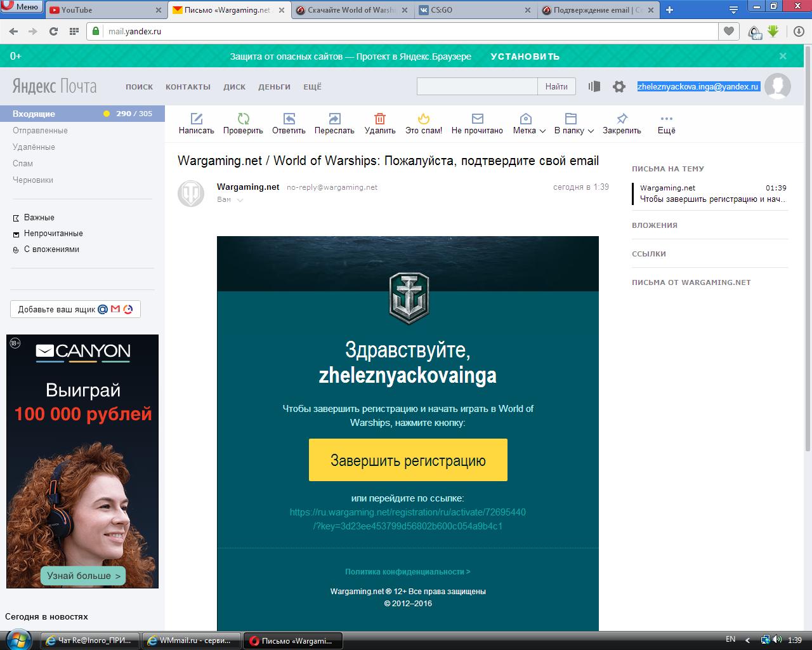The width and height of the screenshot is (812, 650).
Task: Open ПОИСК in top menu
Action: click(x=139, y=87)
